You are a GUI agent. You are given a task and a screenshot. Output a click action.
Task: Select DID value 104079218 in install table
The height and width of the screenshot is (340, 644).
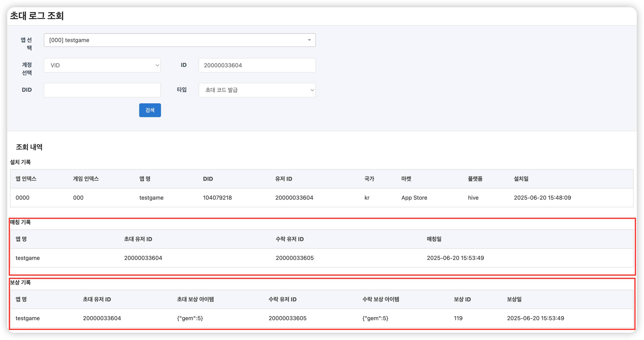click(217, 198)
